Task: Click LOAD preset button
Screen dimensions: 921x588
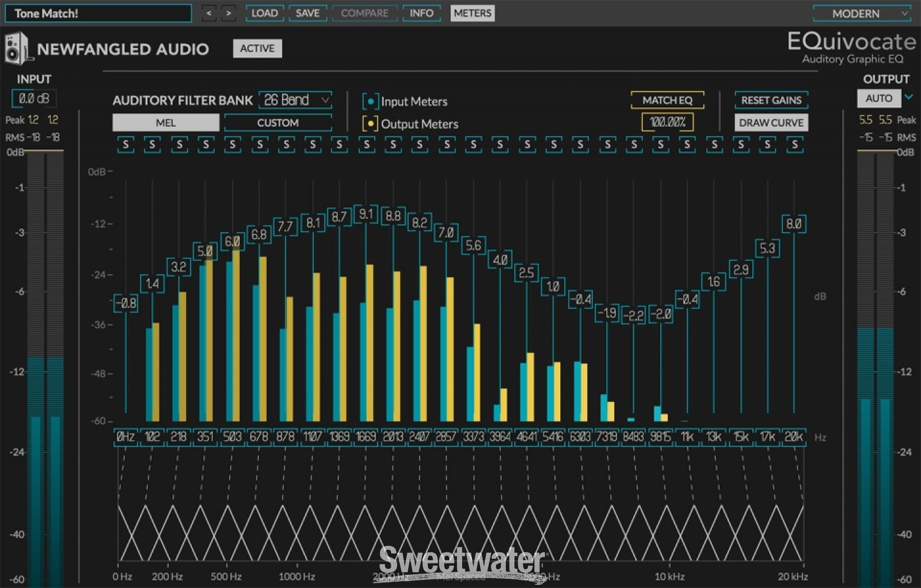Action: (265, 13)
